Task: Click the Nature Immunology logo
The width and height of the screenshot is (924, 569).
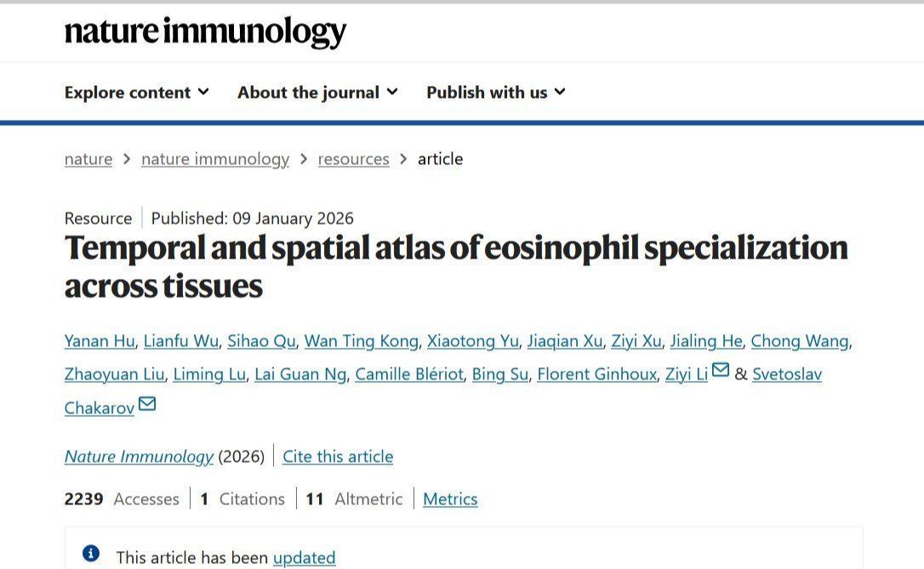Action: coord(205,32)
